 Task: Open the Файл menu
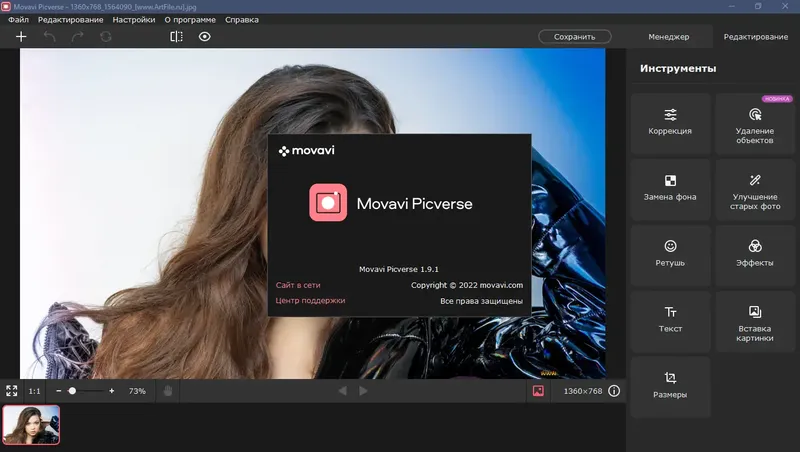coord(18,20)
